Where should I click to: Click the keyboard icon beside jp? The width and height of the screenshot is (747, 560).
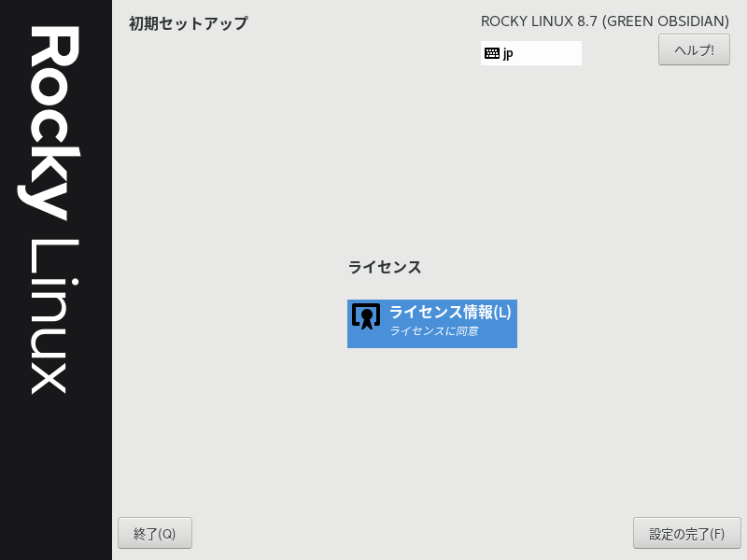pos(492,53)
